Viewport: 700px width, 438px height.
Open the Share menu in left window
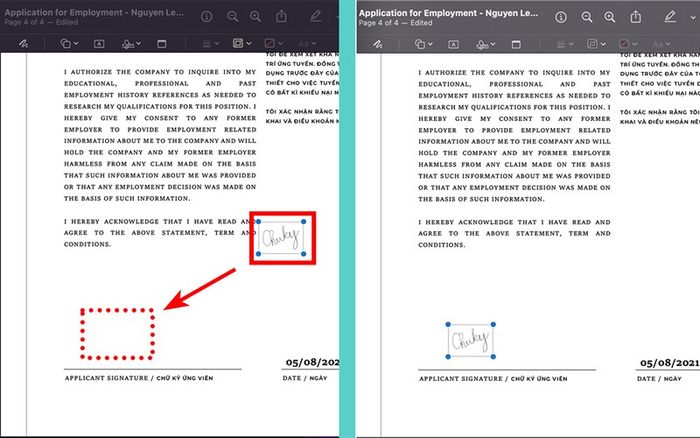281,17
